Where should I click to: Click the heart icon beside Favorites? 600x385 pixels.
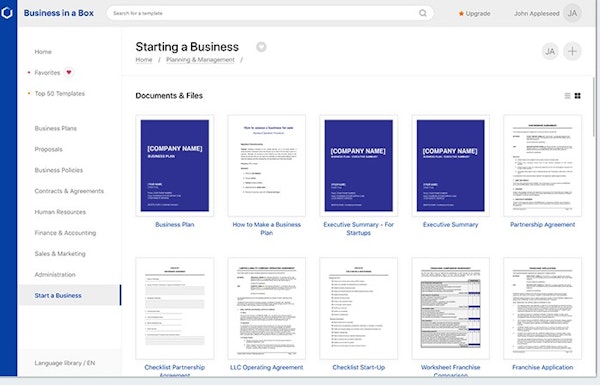point(68,72)
